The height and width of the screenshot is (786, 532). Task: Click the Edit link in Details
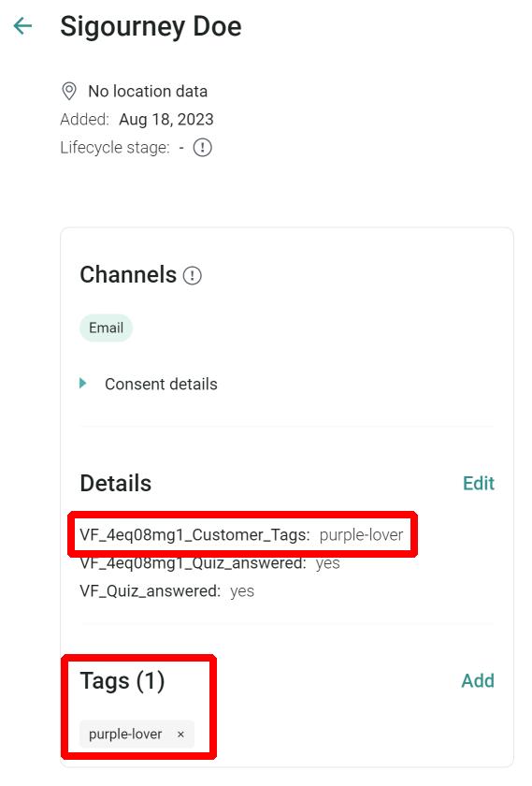point(479,483)
